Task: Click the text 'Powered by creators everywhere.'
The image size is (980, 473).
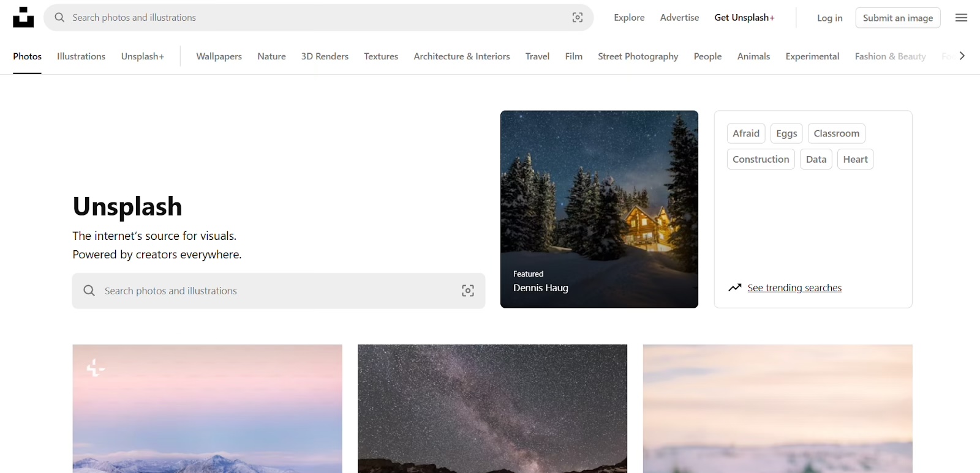Action: tap(157, 255)
